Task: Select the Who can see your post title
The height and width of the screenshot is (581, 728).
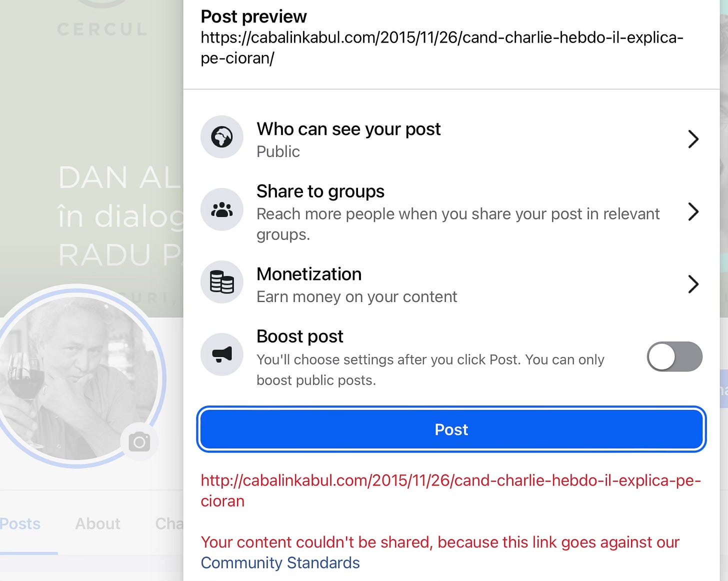Action: (348, 129)
